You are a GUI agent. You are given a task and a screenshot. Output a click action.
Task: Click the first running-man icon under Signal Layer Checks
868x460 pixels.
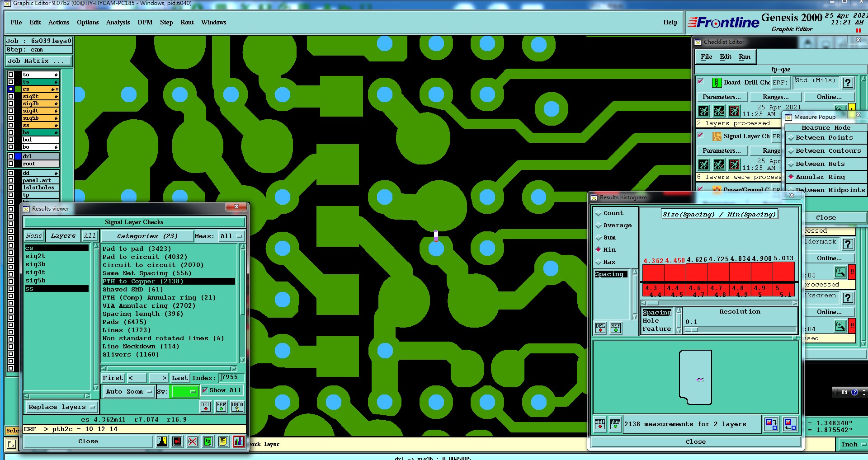coord(703,164)
